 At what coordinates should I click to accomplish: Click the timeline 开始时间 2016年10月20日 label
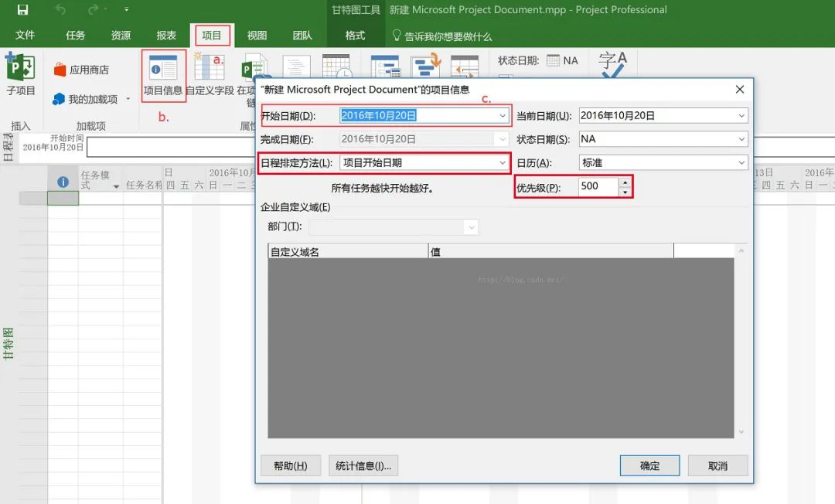click(53, 143)
